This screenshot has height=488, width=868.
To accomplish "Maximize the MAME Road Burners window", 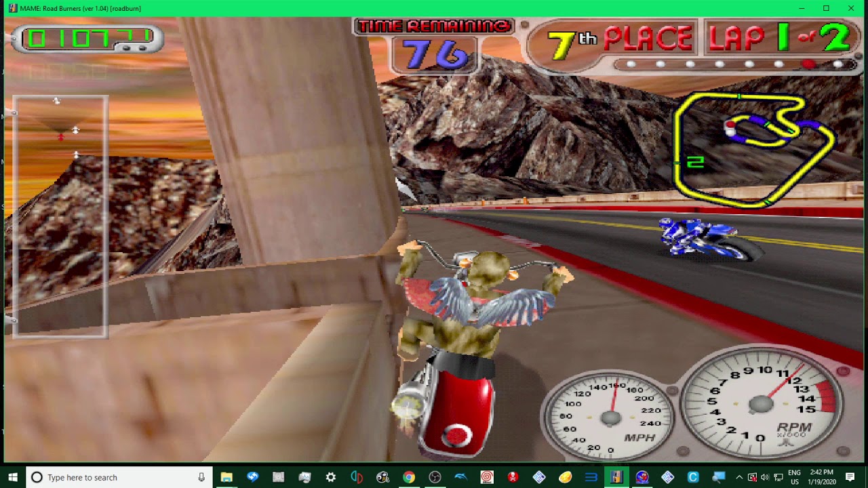I will pos(826,8).
